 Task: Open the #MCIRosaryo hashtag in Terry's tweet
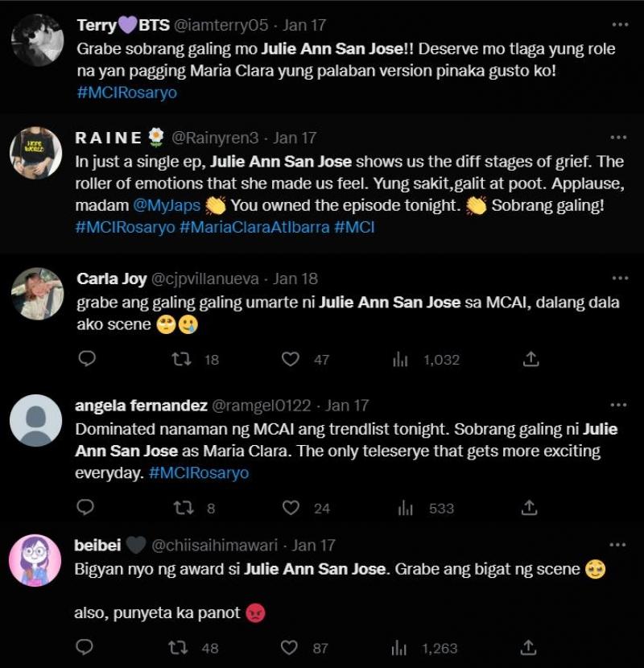coord(126,93)
